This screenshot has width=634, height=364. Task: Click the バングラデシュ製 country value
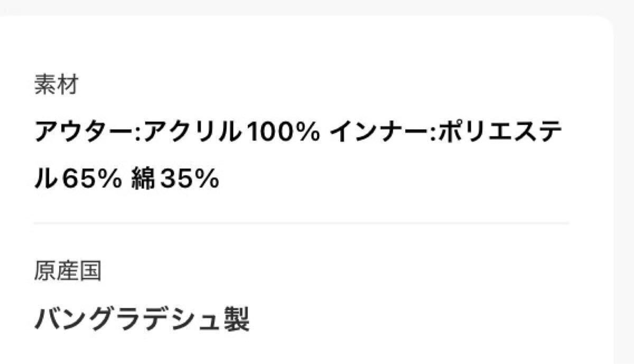pyautogui.click(x=142, y=319)
